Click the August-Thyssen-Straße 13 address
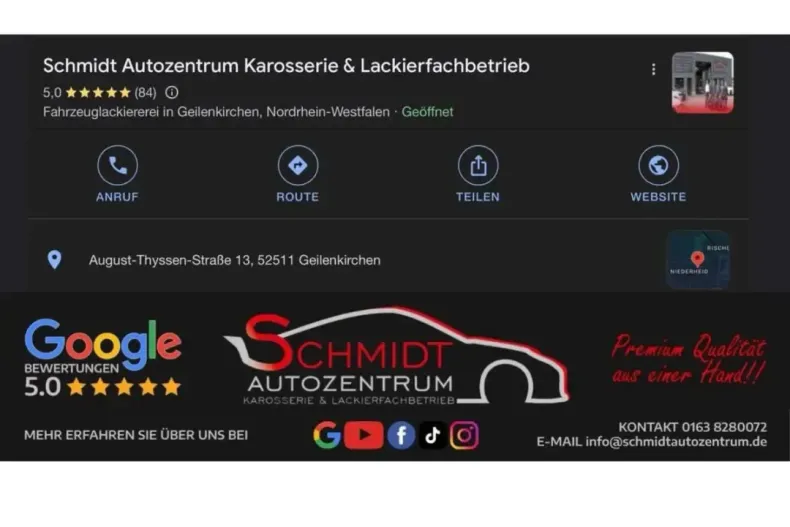 pyautogui.click(x=235, y=260)
